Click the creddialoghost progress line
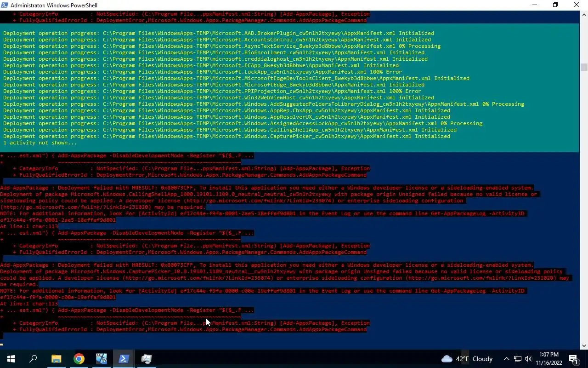 (x=215, y=59)
